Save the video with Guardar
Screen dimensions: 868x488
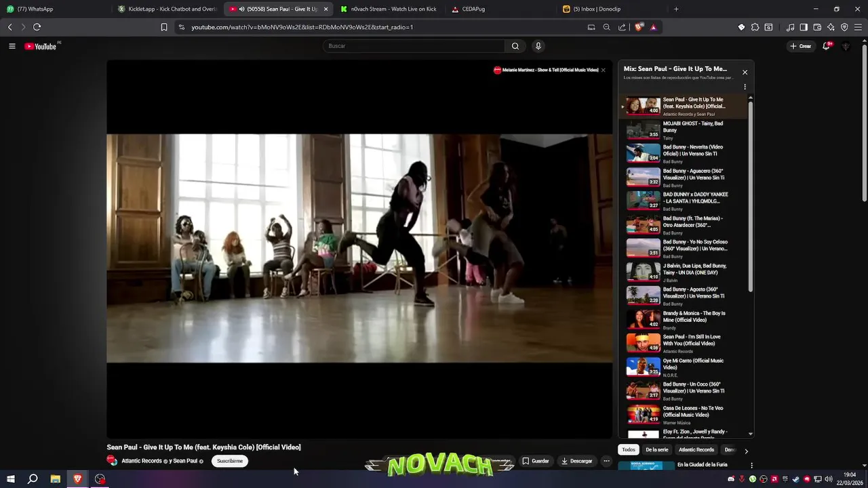tap(536, 461)
